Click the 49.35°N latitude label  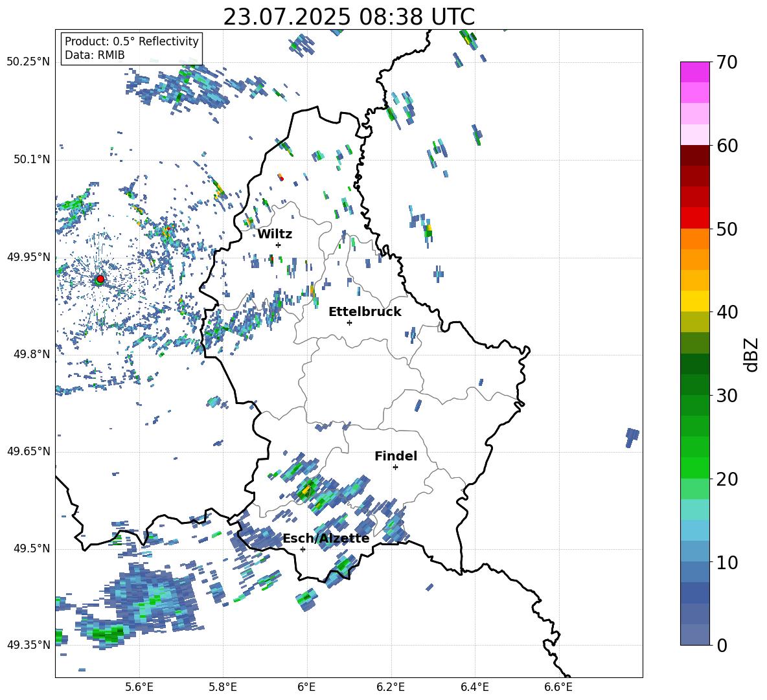coord(29,645)
